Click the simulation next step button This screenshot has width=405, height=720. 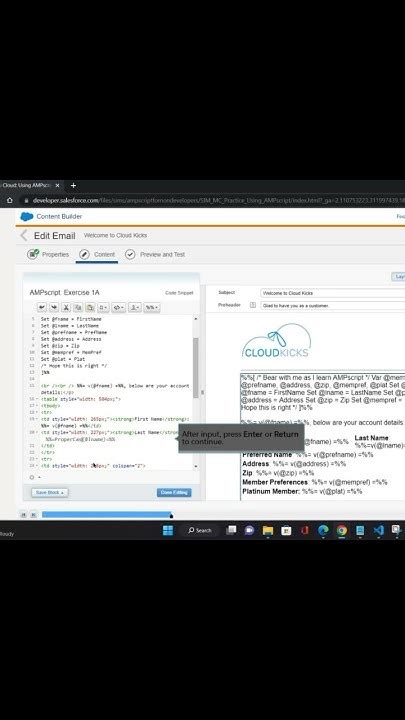point(33,515)
